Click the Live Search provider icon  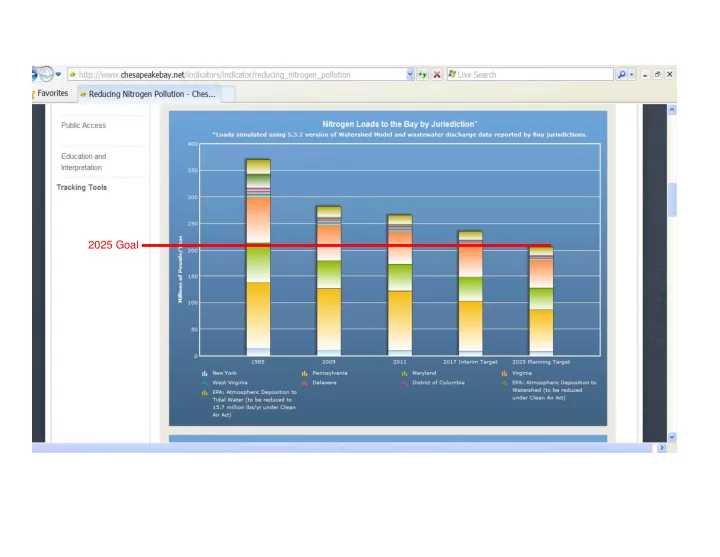click(x=452, y=74)
